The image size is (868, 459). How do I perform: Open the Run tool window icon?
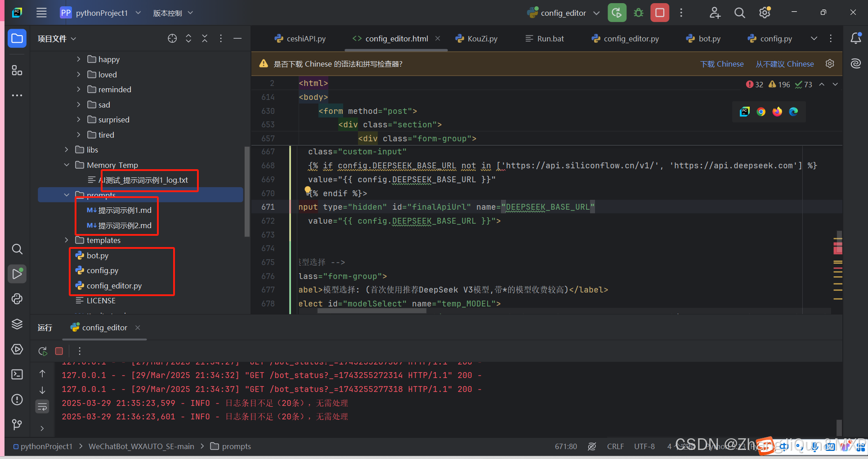tap(17, 274)
